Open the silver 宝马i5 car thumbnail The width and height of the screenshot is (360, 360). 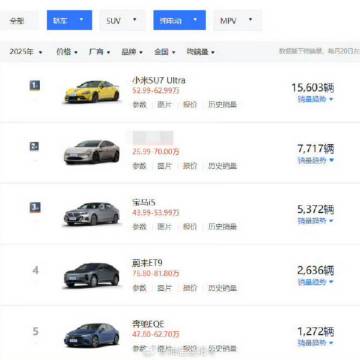92,214
